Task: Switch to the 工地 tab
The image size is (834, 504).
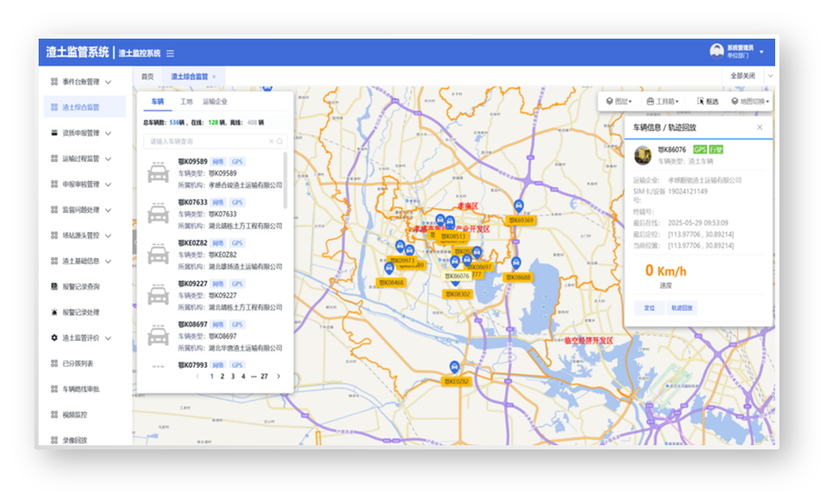Action: [186, 102]
